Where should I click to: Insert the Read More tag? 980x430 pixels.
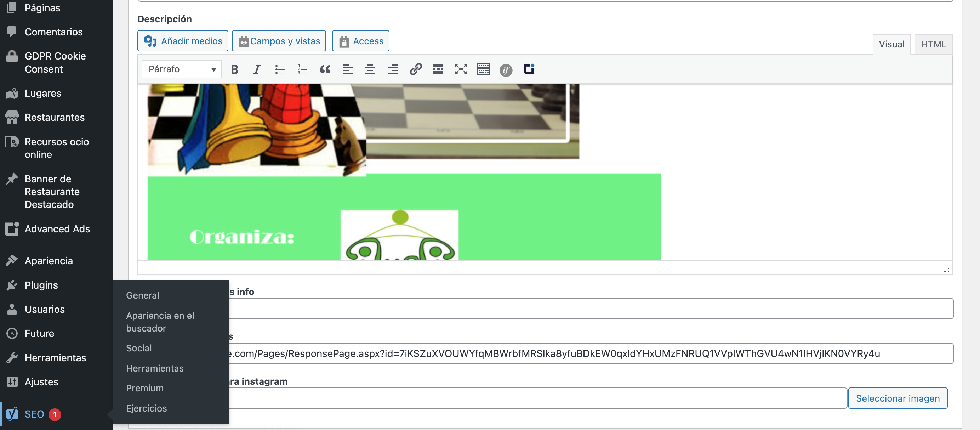(438, 69)
